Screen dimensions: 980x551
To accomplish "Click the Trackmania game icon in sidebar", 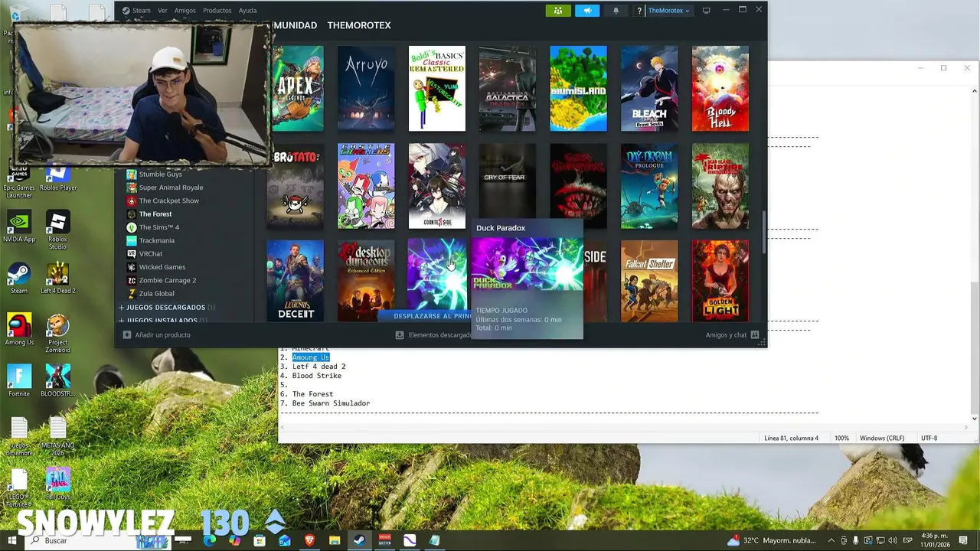I will (x=132, y=240).
